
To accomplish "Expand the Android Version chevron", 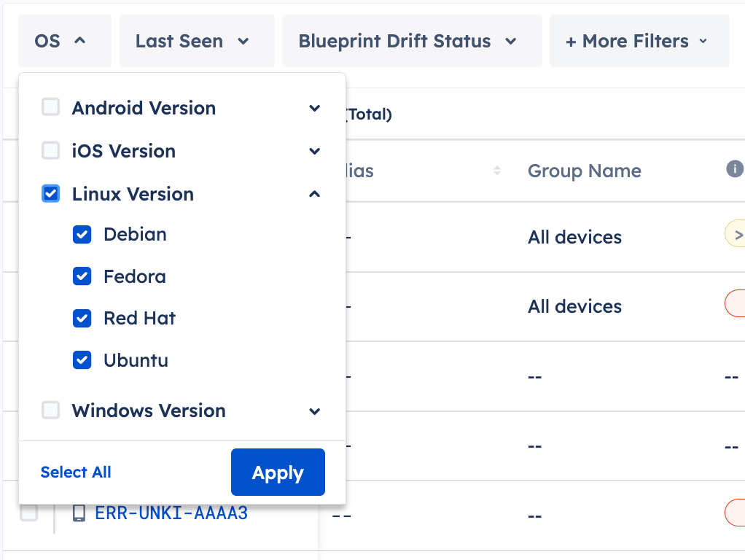I will tap(314, 108).
